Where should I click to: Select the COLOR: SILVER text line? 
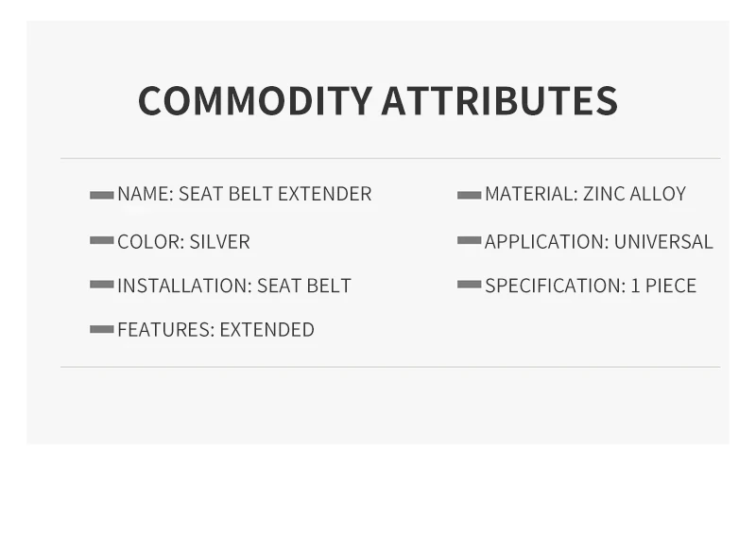click(x=183, y=242)
